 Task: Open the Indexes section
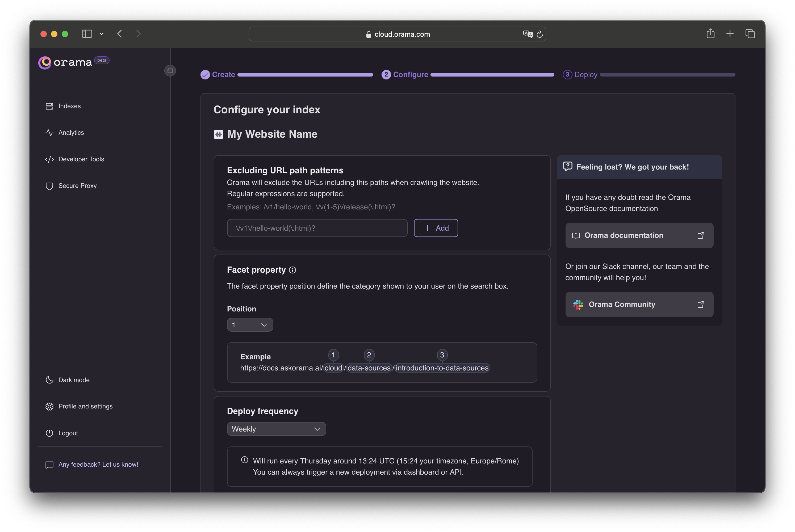pyautogui.click(x=69, y=106)
